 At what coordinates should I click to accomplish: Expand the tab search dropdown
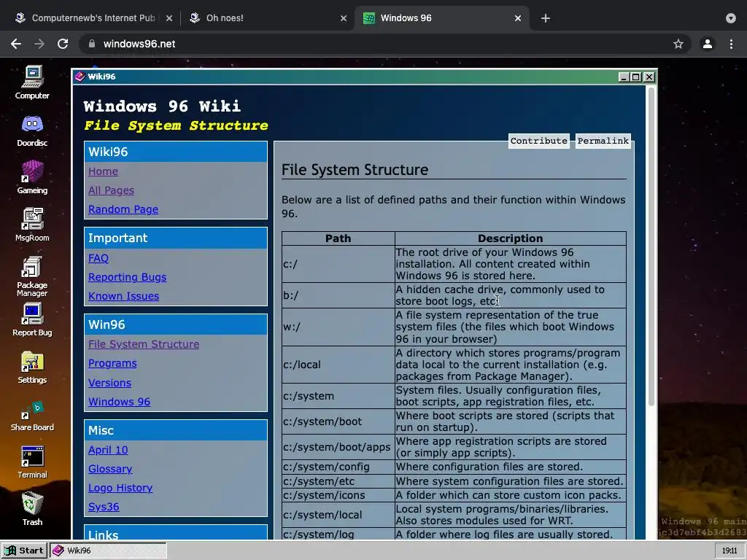[731, 18]
